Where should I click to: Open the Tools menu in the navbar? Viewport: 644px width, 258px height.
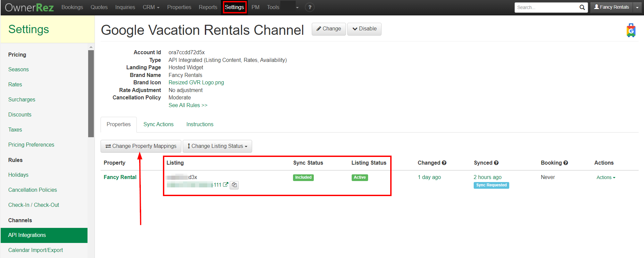click(x=273, y=7)
